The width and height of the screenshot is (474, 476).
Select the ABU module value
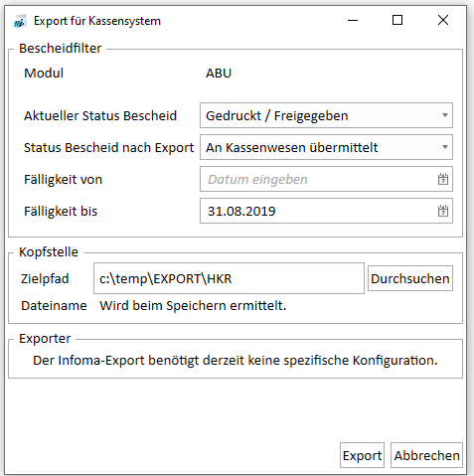click(x=219, y=74)
